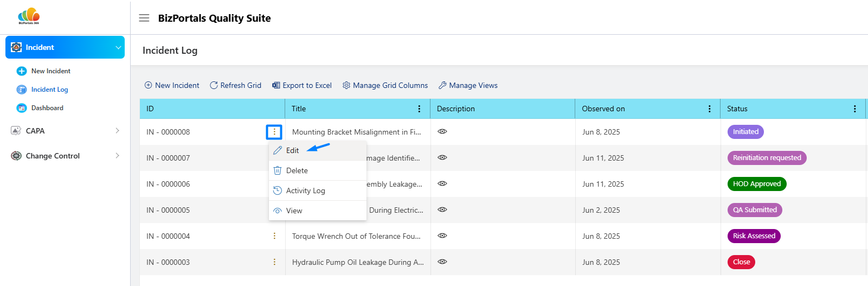Collapse the Incident sidebar section chevron
Viewport: 868px width, 286px height.
pos(118,48)
